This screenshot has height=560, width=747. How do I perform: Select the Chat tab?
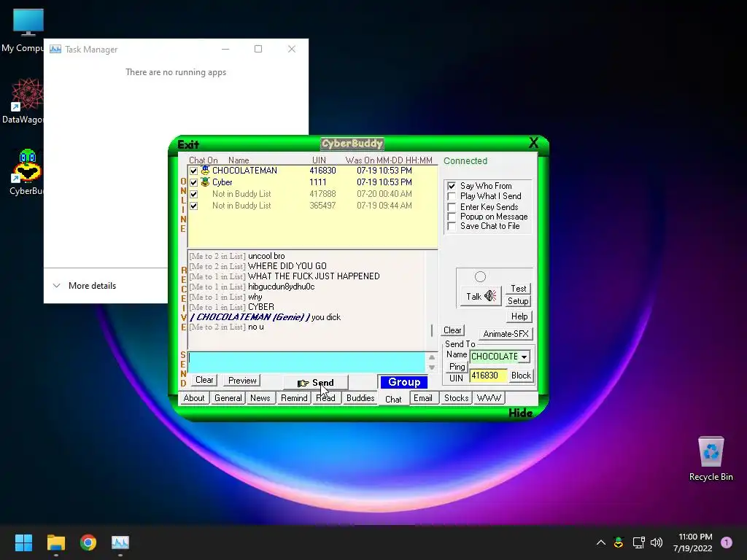(393, 399)
